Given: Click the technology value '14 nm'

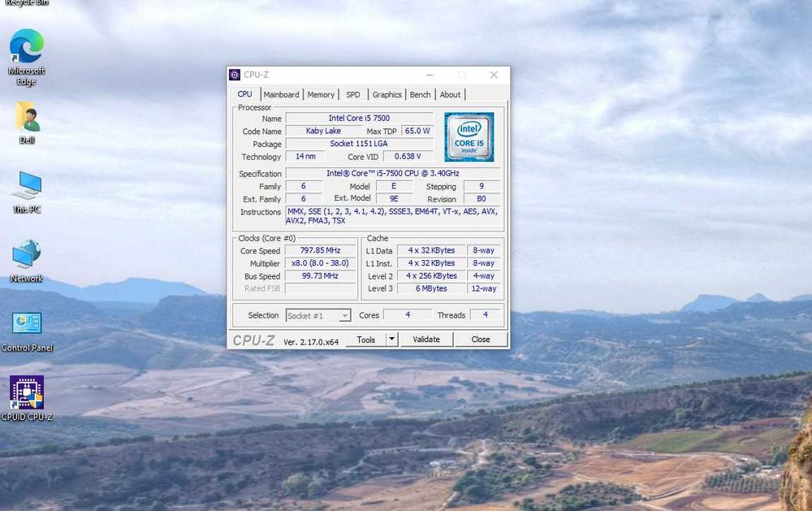Looking at the screenshot, I should click(x=305, y=157).
